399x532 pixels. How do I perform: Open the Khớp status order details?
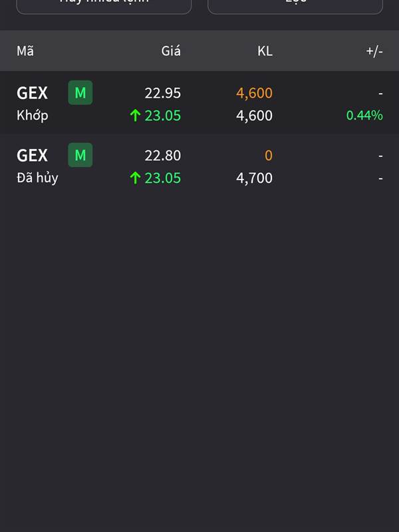(x=32, y=116)
